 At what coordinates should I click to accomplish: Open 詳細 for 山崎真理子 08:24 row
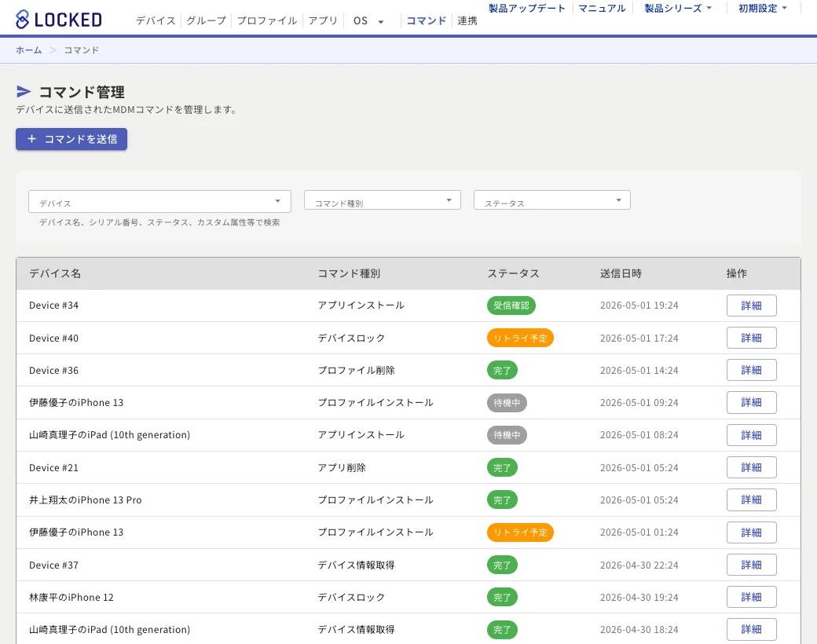pos(751,435)
